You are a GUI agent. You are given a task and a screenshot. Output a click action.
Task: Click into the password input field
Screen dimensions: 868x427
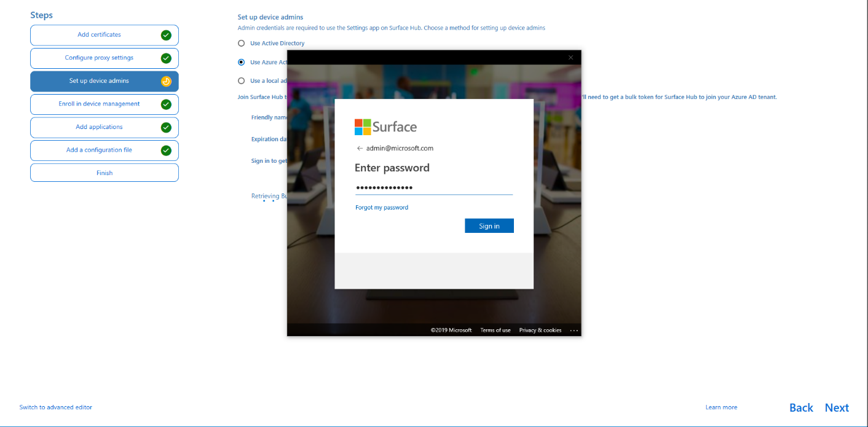(x=433, y=188)
